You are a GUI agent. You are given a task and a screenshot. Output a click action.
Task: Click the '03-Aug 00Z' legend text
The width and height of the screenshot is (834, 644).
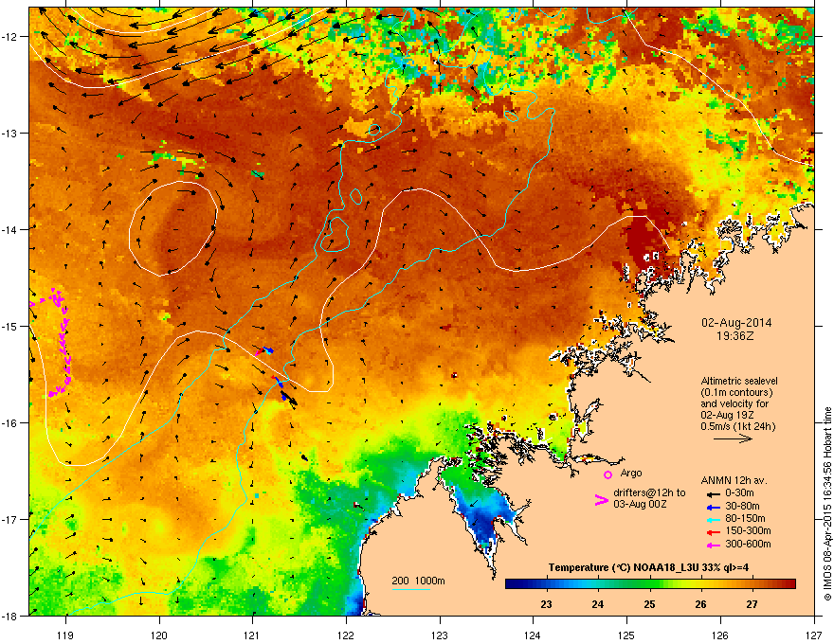pyautogui.click(x=640, y=504)
